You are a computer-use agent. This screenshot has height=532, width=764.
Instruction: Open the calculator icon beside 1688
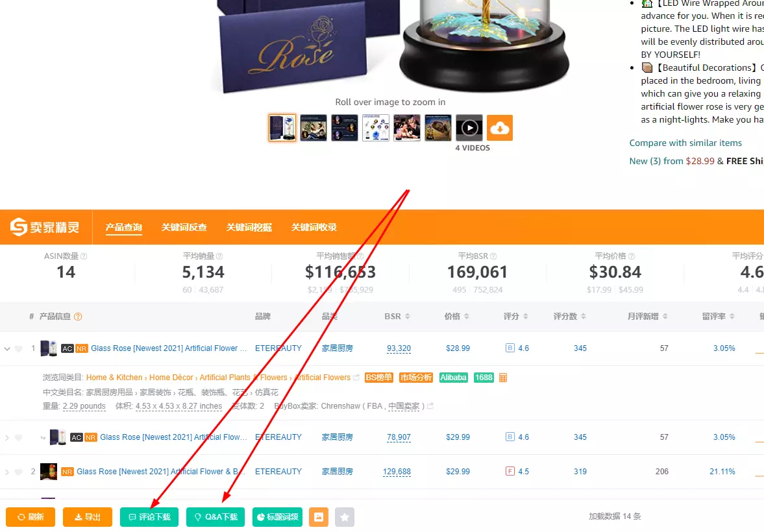click(503, 378)
